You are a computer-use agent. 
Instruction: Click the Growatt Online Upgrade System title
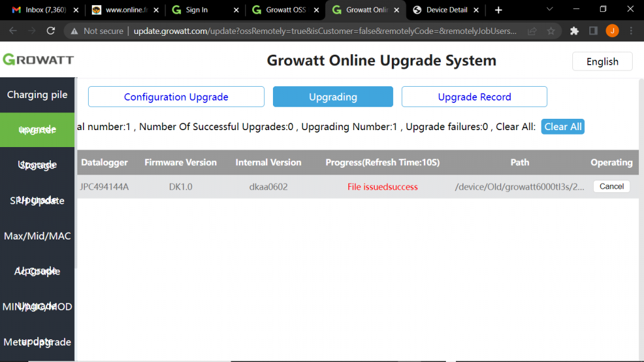pos(382,60)
